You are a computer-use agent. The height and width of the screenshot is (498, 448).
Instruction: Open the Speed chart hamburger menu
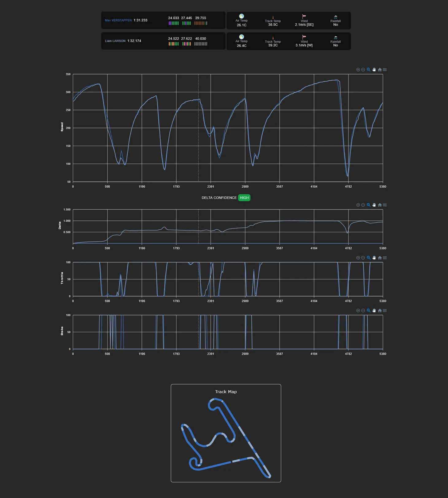click(x=385, y=70)
